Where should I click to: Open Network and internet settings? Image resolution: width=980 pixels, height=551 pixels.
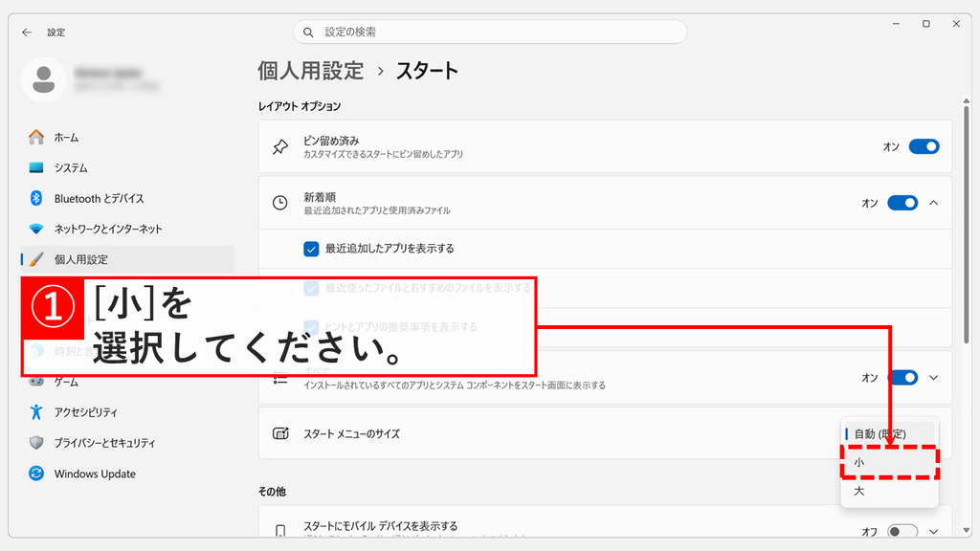(x=127, y=229)
